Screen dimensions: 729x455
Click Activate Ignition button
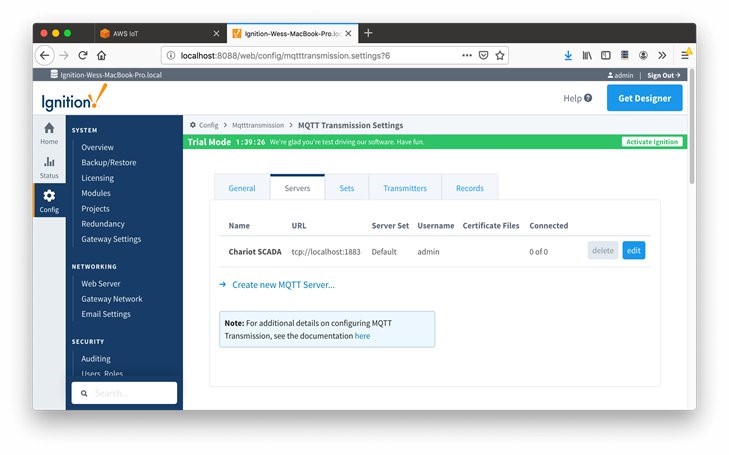click(x=652, y=142)
